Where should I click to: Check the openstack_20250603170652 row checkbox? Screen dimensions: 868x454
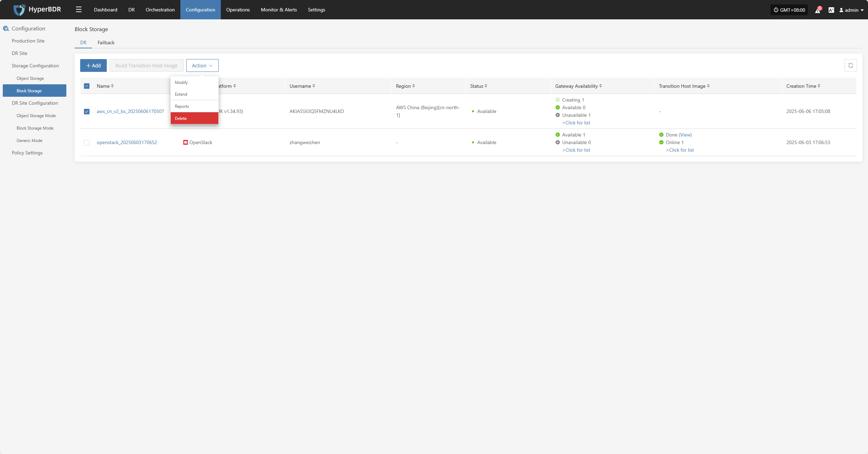(x=87, y=143)
